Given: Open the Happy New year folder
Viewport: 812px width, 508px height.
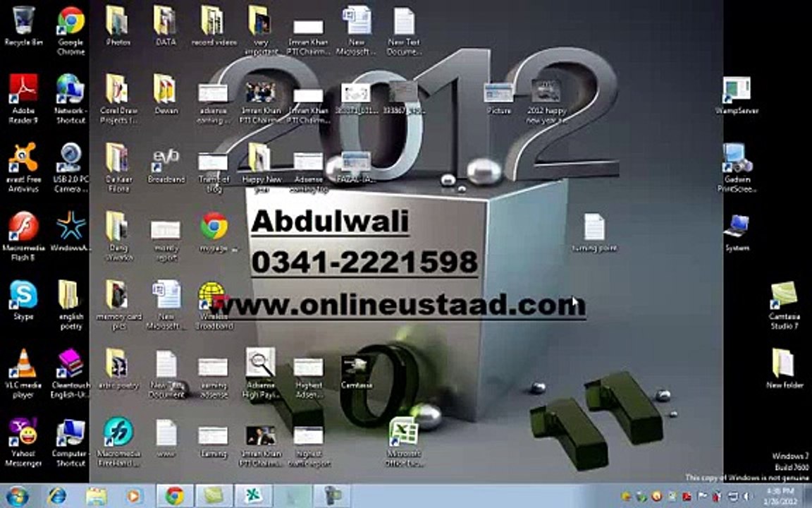Looking at the screenshot, I should [x=261, y=167].
